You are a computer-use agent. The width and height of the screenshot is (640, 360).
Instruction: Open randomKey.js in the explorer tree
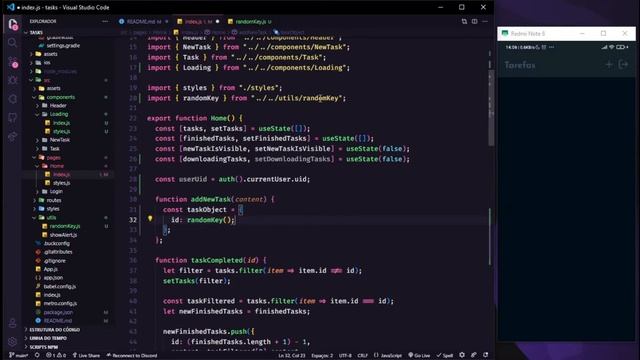64,226
